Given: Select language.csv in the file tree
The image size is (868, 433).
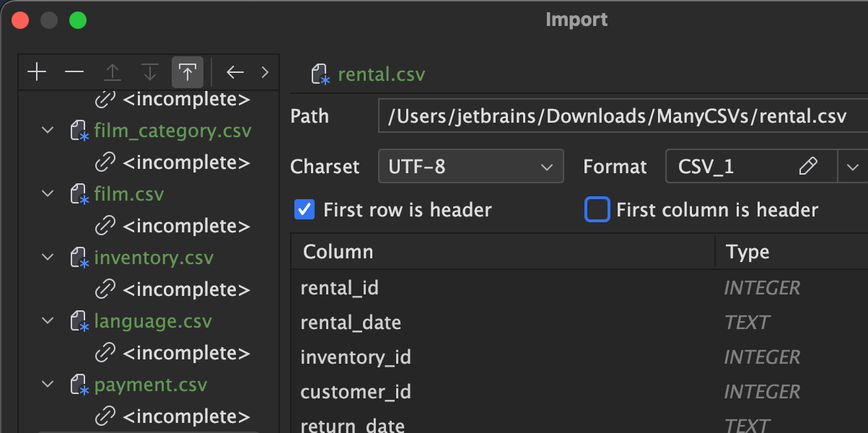Looking at the screenshot, I should tap(153, 321).
